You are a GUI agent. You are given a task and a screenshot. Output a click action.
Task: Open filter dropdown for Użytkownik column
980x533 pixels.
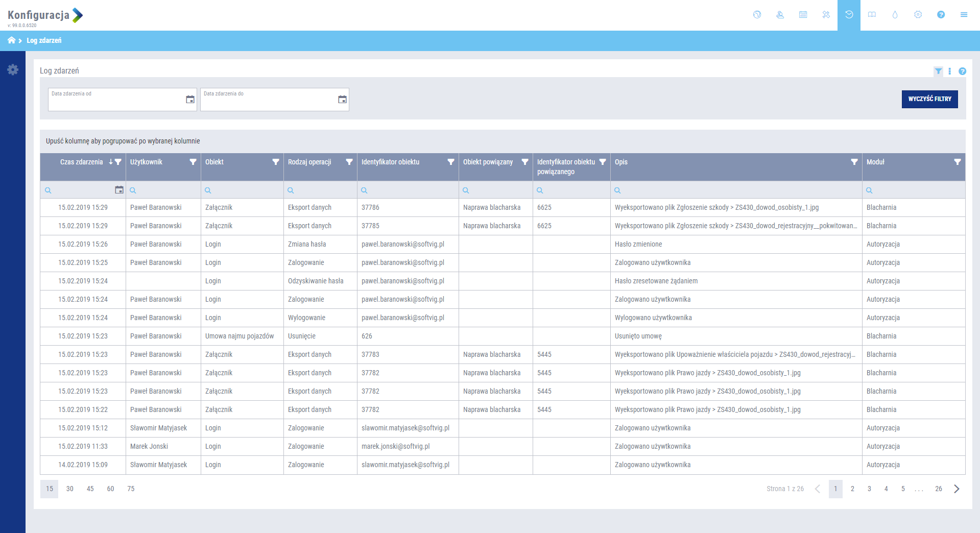[193, 162]
